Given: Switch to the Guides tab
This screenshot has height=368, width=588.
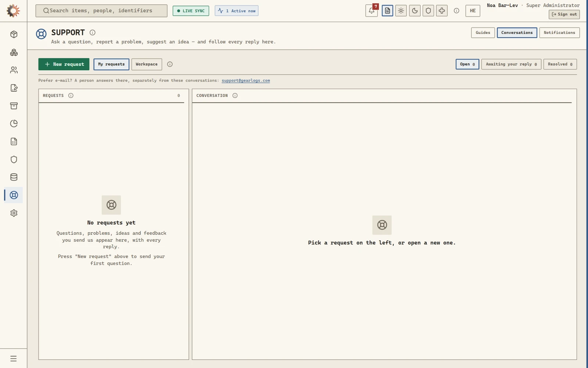Looking at the screenshot, I should (483, 33).
